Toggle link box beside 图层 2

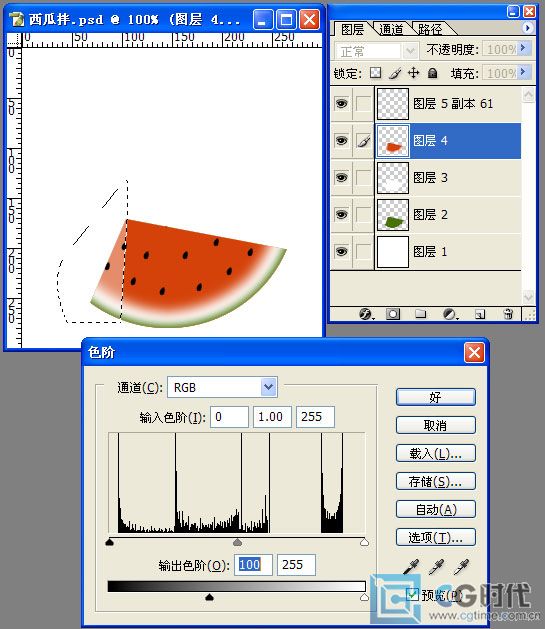[363, 214]
